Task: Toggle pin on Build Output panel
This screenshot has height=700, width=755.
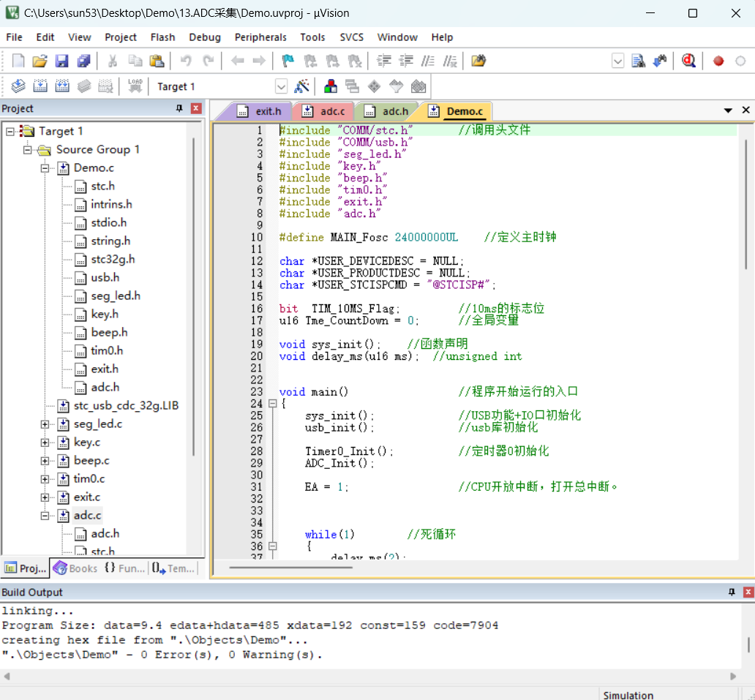Action: coord(732,592)
